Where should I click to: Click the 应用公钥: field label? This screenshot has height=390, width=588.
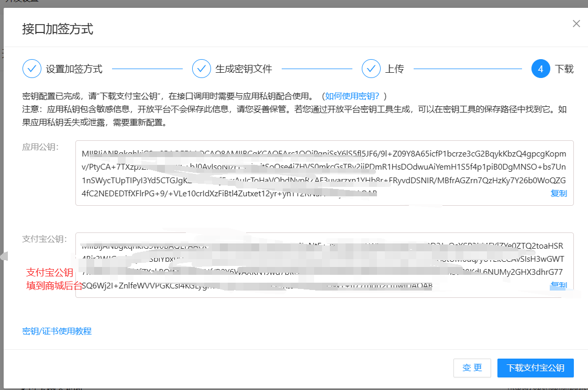click(x=40, y=147)
